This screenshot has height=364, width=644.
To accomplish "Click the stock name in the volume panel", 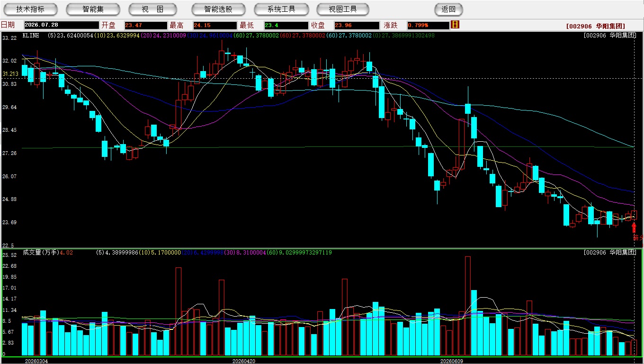I will click(610, 253).
